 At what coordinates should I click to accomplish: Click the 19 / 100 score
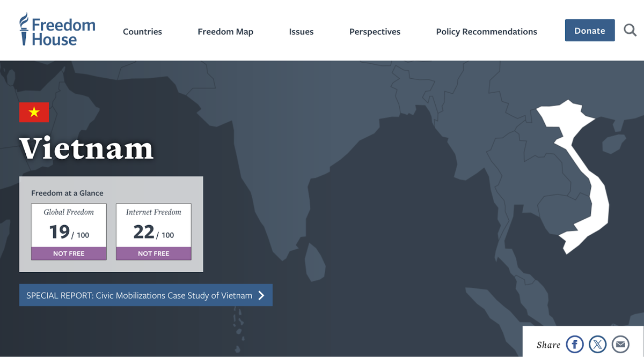click(x=69, y=232)
